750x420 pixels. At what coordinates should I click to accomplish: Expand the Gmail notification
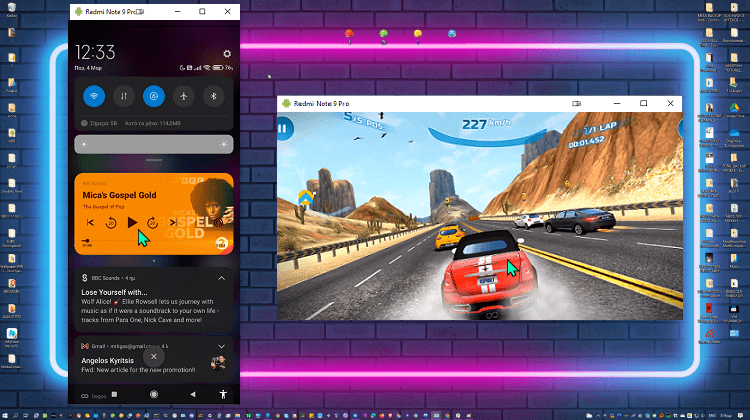point(221,346)
